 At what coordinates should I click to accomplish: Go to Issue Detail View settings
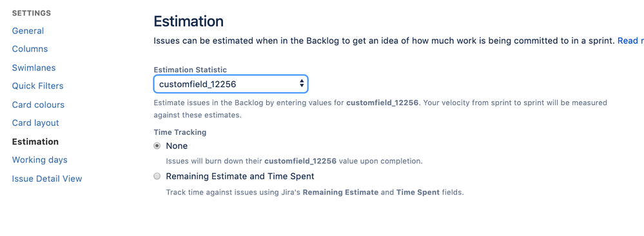tap(47, 179)
